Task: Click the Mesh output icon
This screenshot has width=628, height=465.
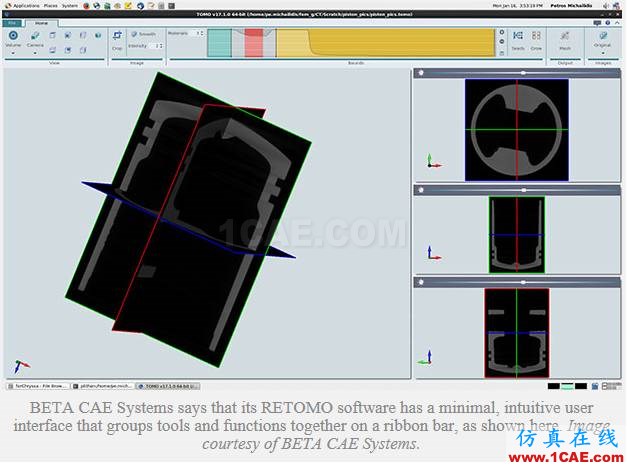Action: (x=565, y=36)
